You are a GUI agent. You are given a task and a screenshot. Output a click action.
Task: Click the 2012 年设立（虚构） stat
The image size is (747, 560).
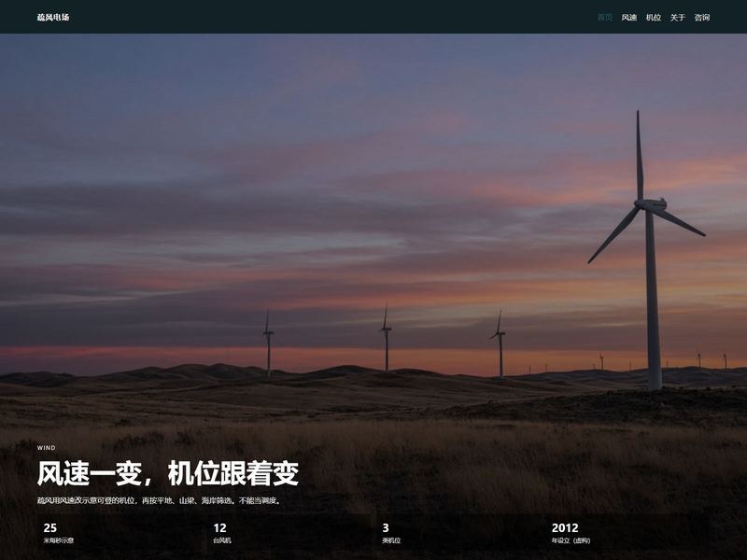(x=627, y=533)
